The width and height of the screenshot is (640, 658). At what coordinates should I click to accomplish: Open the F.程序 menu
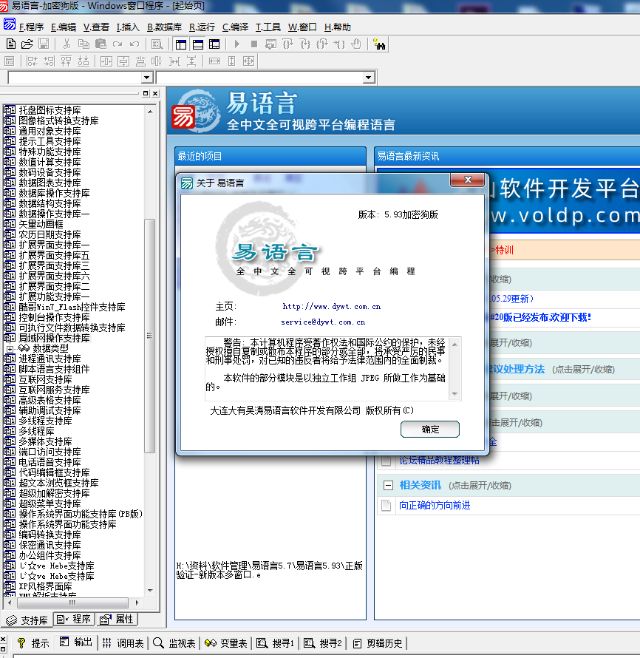tap(31, 27)
